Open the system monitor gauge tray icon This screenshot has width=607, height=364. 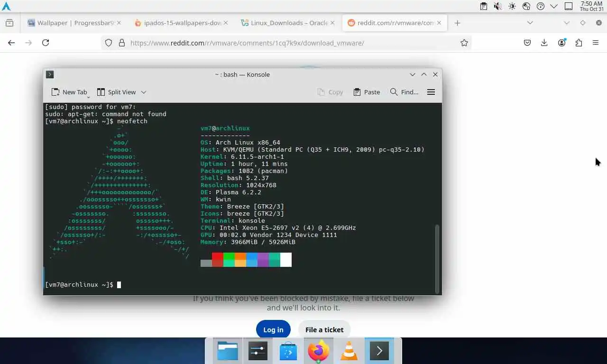point(540,6)
